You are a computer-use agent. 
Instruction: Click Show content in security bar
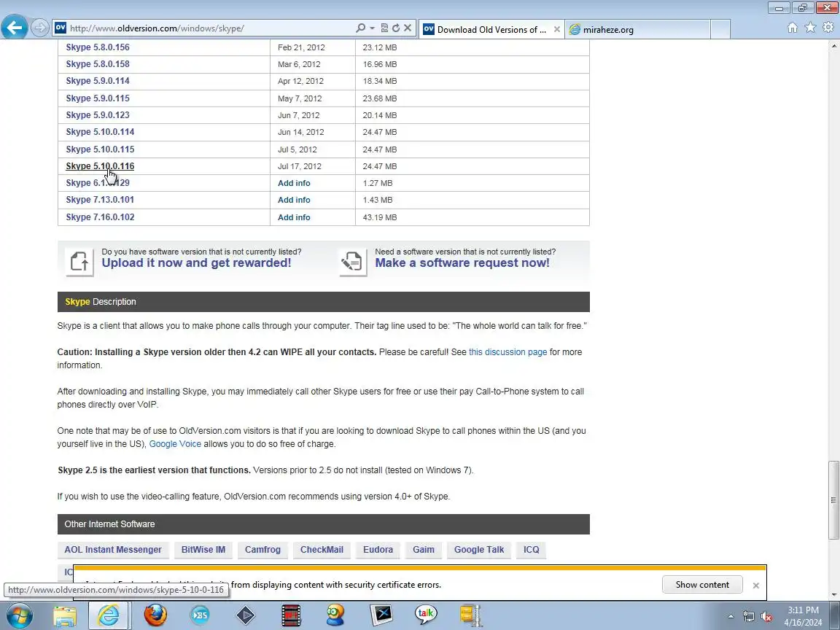pos(701,585)
